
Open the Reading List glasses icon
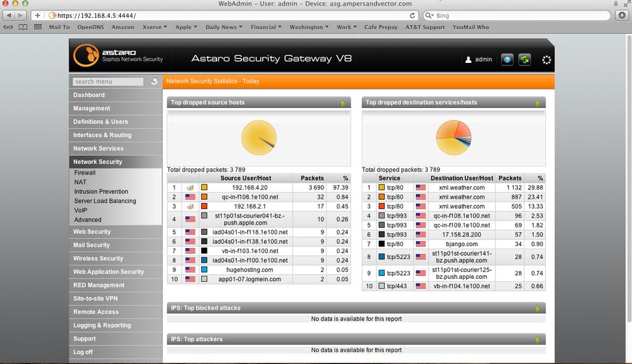pyautogui.click(x=8, y=27)
